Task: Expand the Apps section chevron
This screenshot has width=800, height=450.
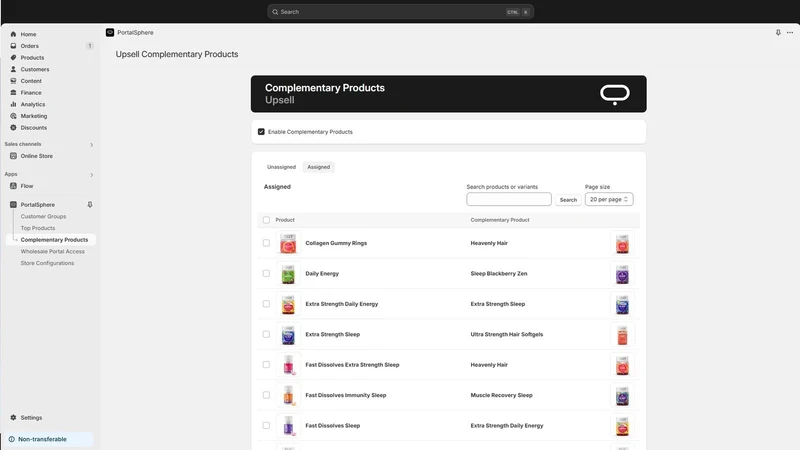Action: pyautogui.click(x=92, y=175)
